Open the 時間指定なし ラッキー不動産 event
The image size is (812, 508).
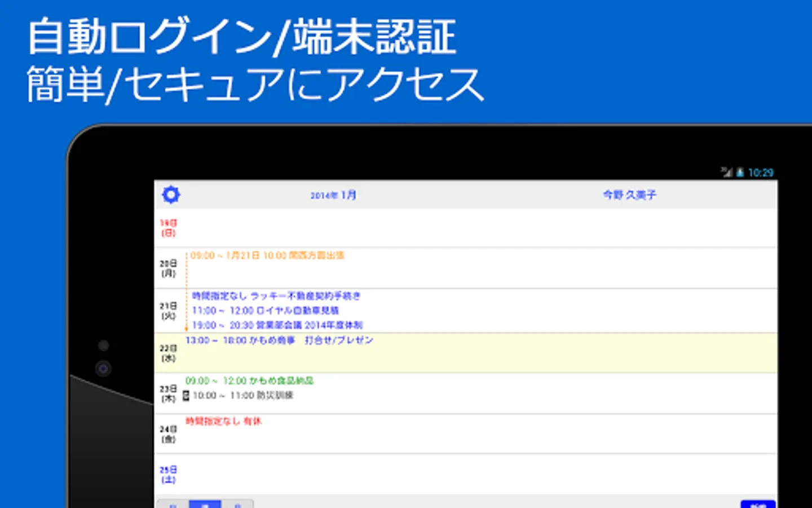coord(276,296)
